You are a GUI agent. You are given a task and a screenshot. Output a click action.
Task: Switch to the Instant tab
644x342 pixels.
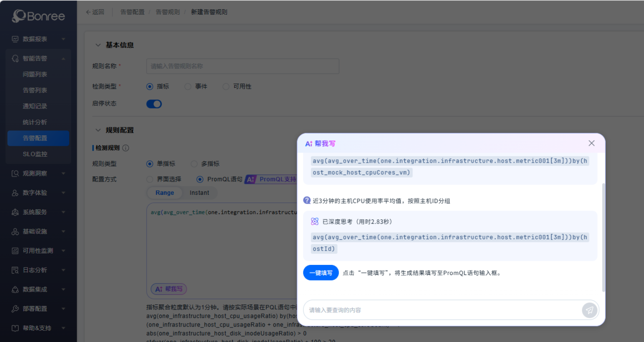199,193
